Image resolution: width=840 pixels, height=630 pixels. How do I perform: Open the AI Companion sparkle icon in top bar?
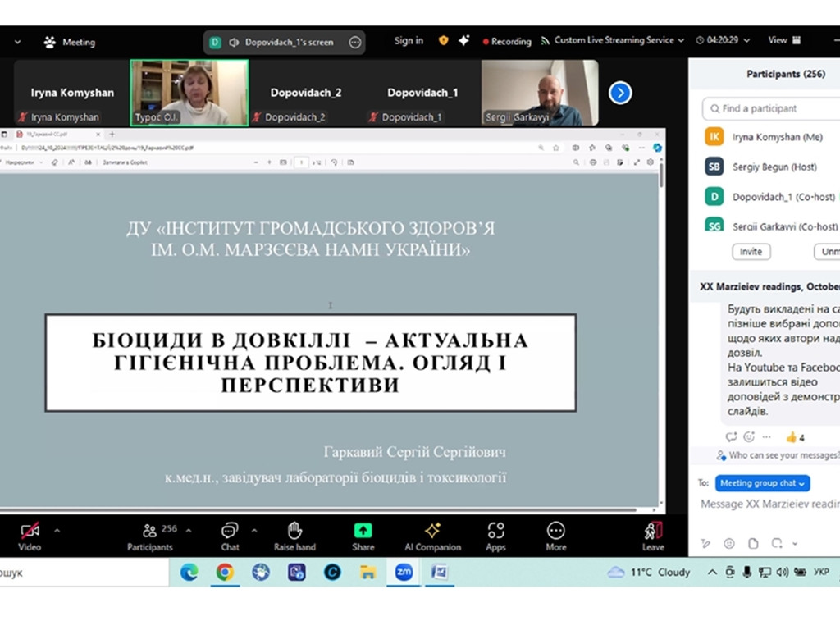point(464,40)
